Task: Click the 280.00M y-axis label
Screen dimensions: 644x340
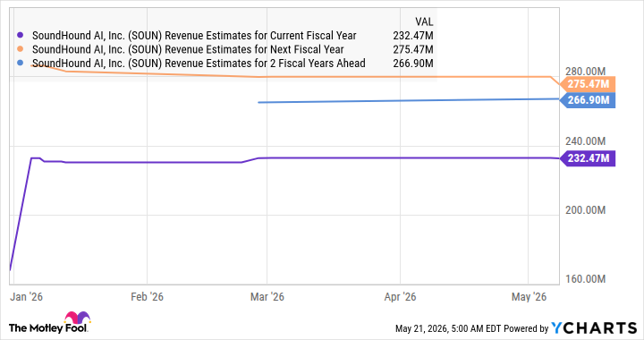Action: click(585, 72)
